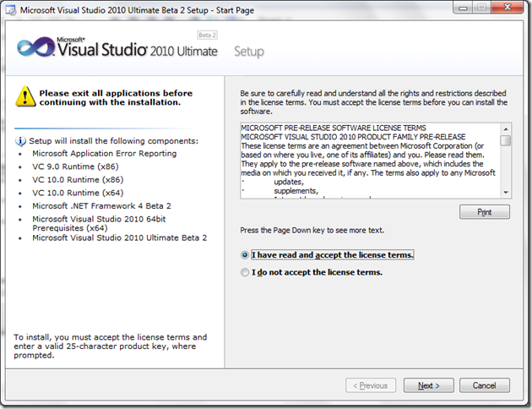Viewport: 532px width, 409px height.
Task: Minimize the setup window
Action: click(463, 8)
